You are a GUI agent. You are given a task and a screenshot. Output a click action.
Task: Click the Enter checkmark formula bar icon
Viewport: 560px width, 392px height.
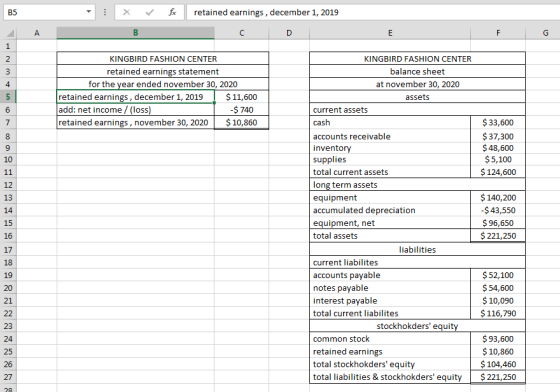[x=150, y=12]
